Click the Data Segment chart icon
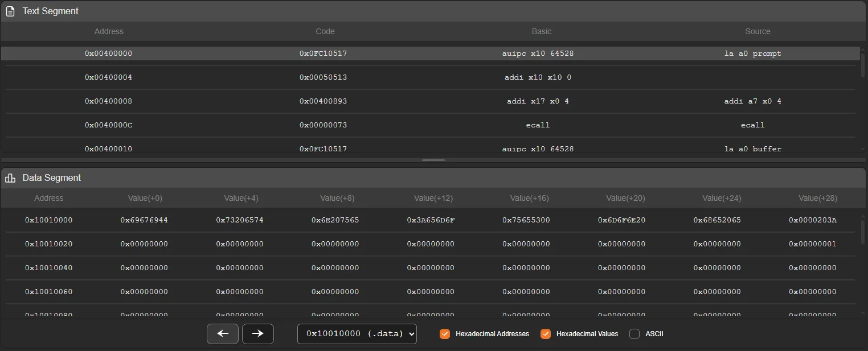868x351 pixels. point(10,178)
